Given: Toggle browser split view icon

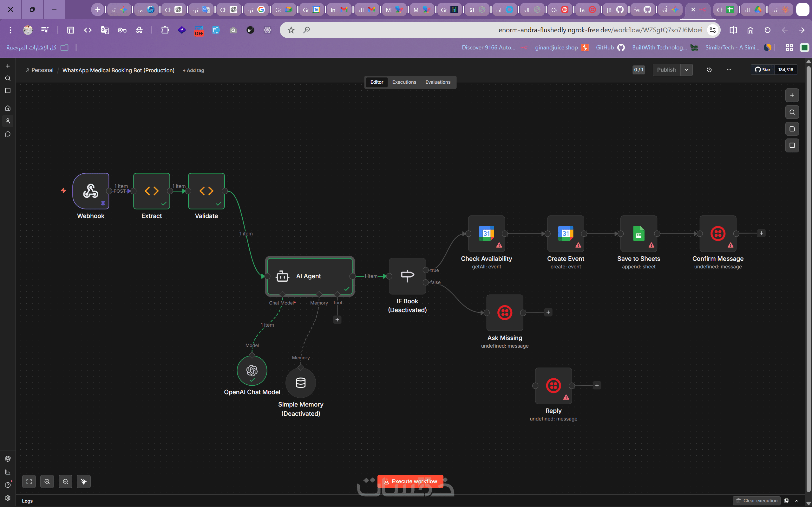Looking at the screenshot, I should 733,30.
